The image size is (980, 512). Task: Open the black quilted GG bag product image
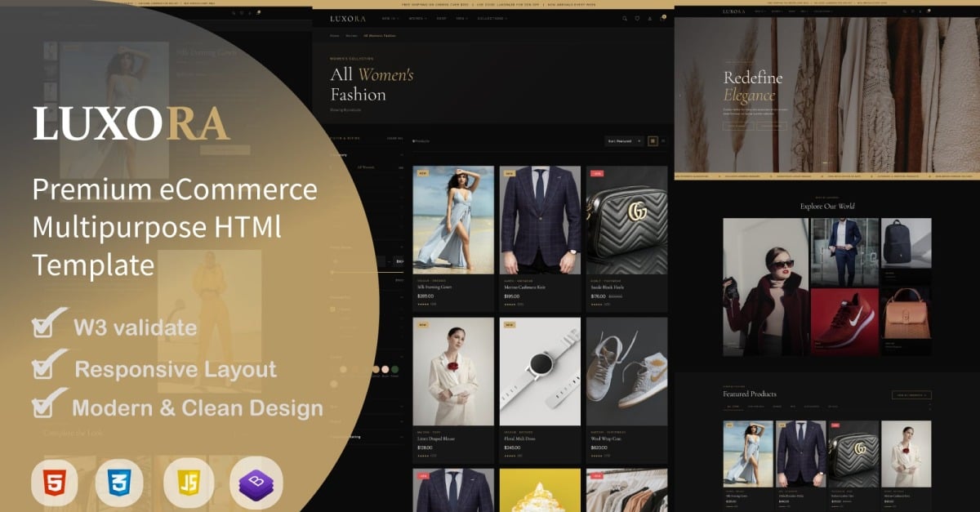[x=626, y=220]
